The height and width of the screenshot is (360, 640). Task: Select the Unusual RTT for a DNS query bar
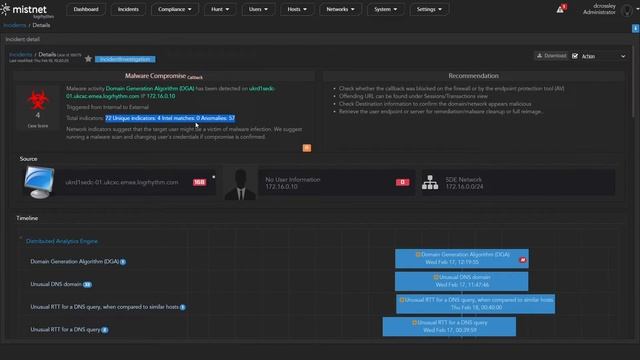449,327
